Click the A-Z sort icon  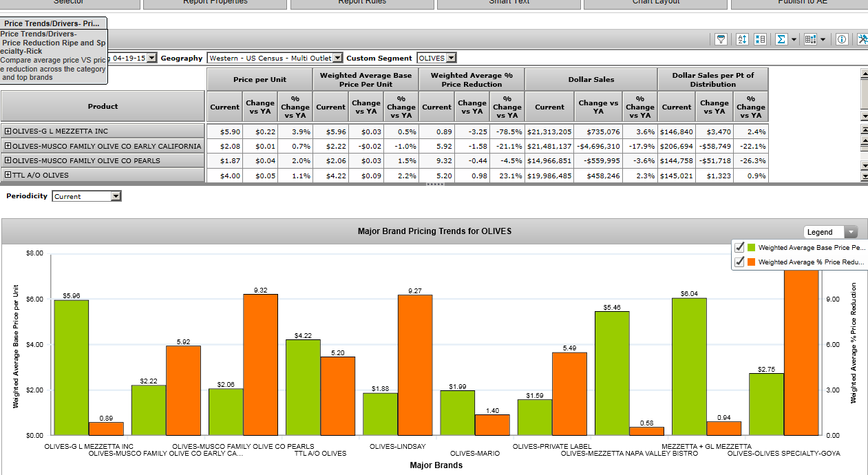742,39
